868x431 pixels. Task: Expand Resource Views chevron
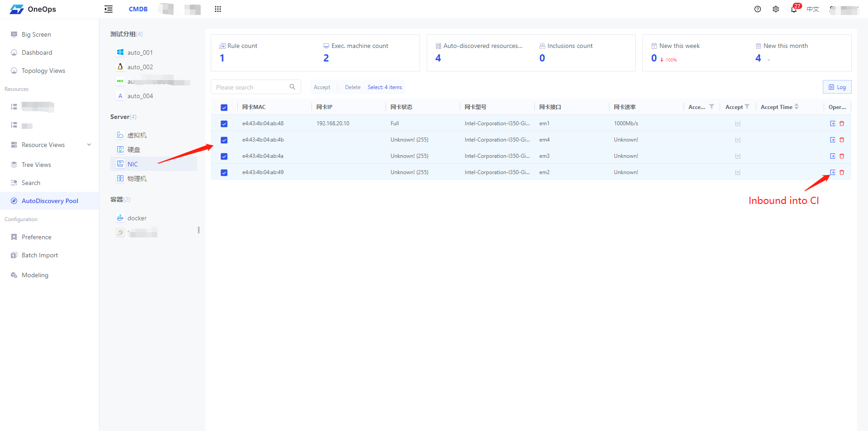(x=89, y=145)
